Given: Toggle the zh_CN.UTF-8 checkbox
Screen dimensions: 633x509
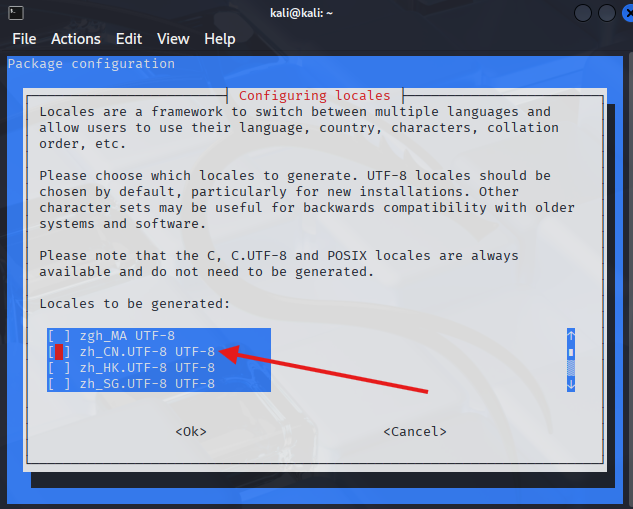Looking at the screenshot, I should pyautogui.click(x=59, y=352).
